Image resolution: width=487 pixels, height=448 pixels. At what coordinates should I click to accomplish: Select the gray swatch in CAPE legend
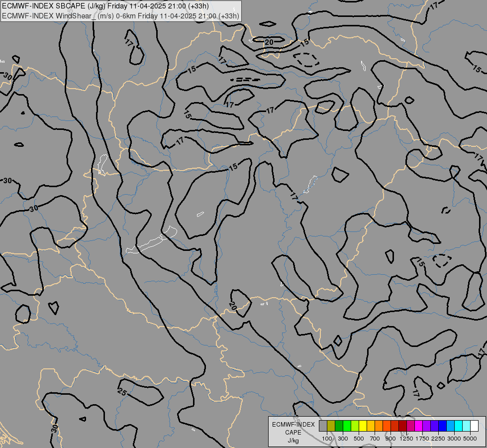click(323, 426)
